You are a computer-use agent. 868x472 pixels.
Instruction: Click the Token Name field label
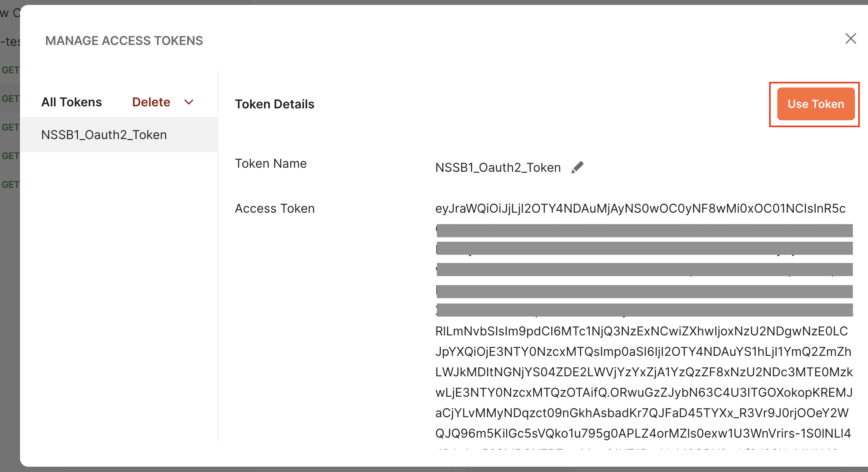point(271,163)
